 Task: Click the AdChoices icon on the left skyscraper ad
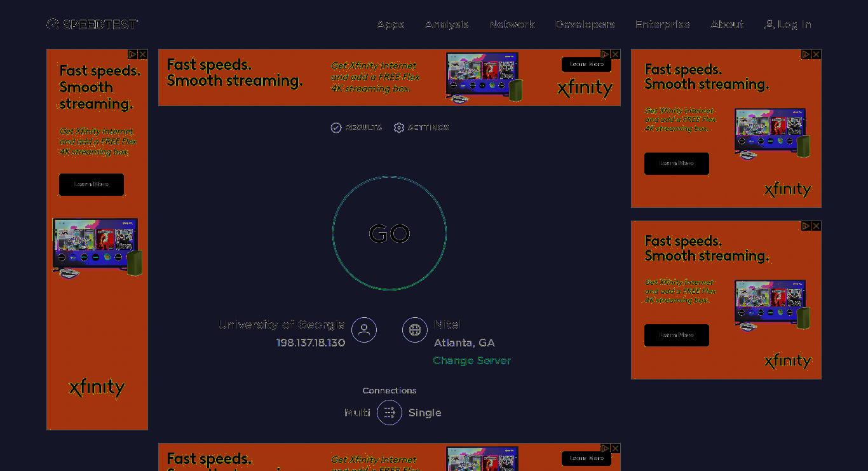point(132,55)
